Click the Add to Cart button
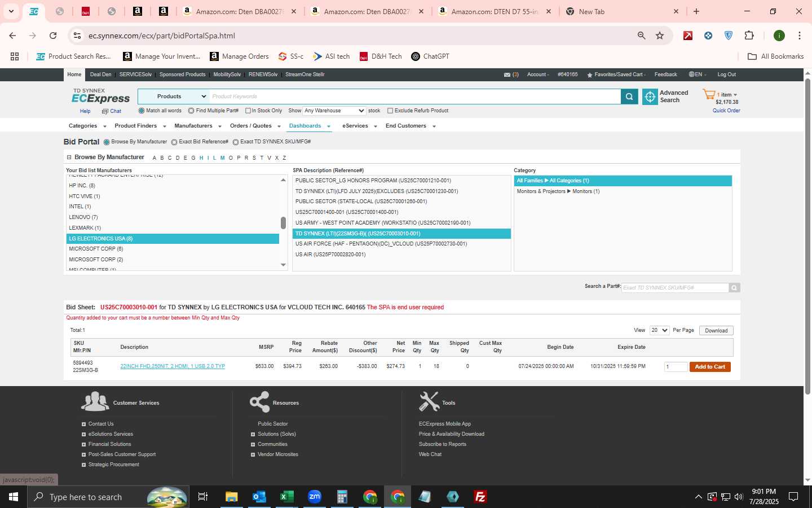Screen dimensions: 812x508 coord(710,367)
